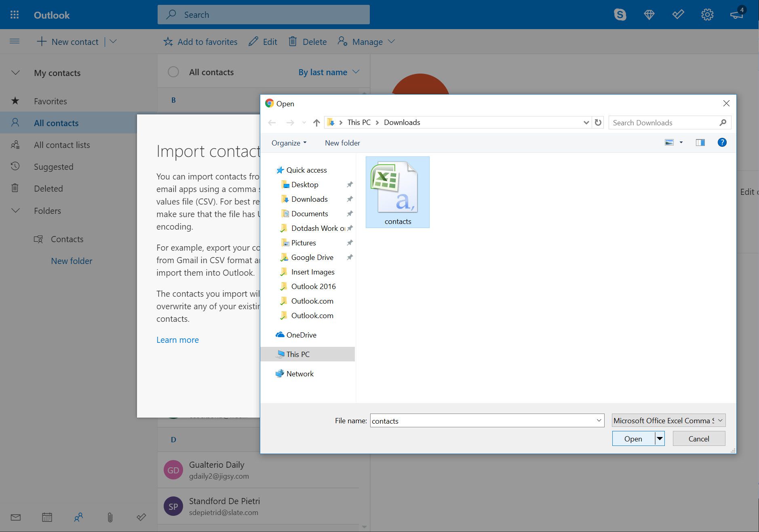Click the app launcher grid icon
759x532 pixels.
[x=15, y=15]
